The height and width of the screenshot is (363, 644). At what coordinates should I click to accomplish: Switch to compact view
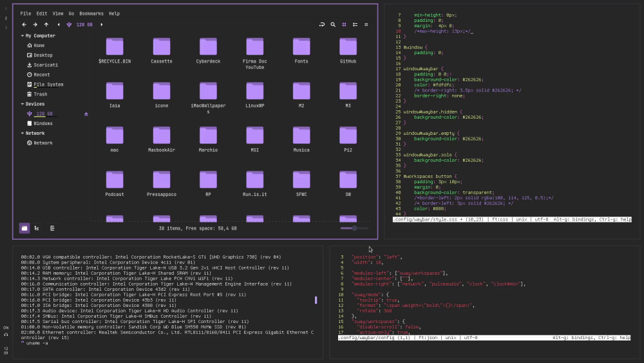366,25
